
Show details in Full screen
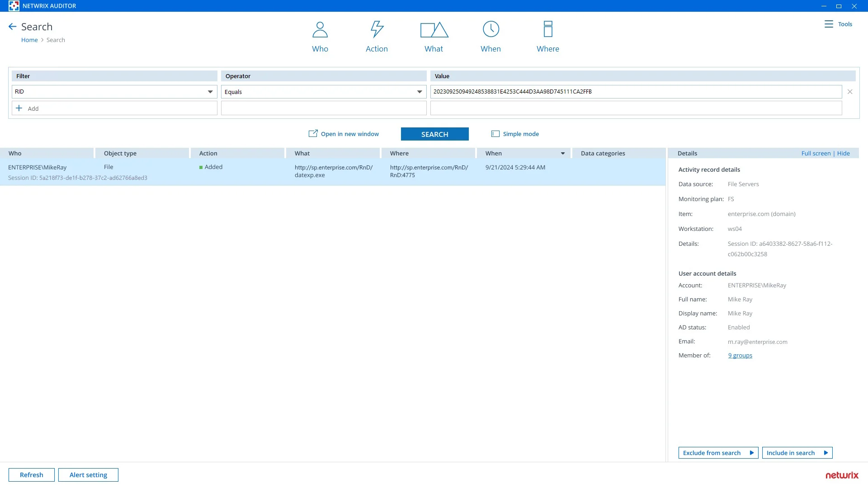click(816, 153)
